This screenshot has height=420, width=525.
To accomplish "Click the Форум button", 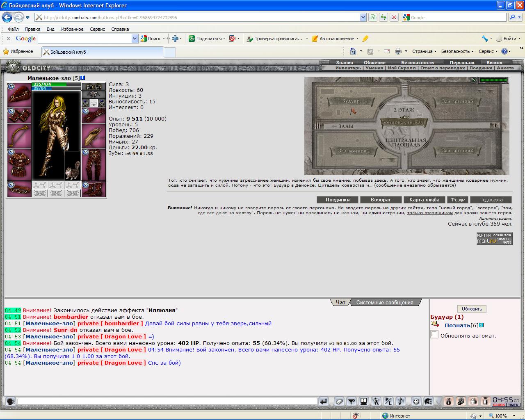I will click(458, 200).
